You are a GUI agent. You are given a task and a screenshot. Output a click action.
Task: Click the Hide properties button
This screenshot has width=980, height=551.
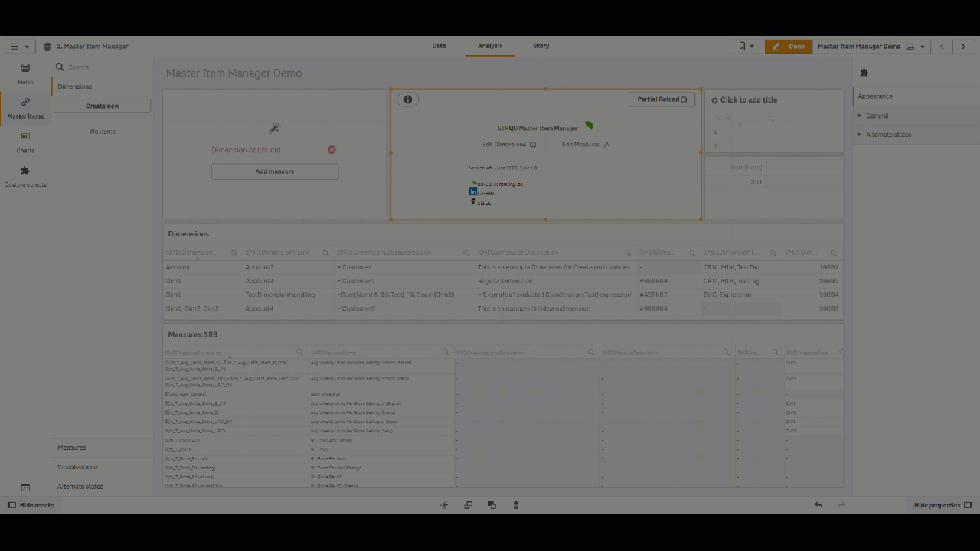pos(943,505)
